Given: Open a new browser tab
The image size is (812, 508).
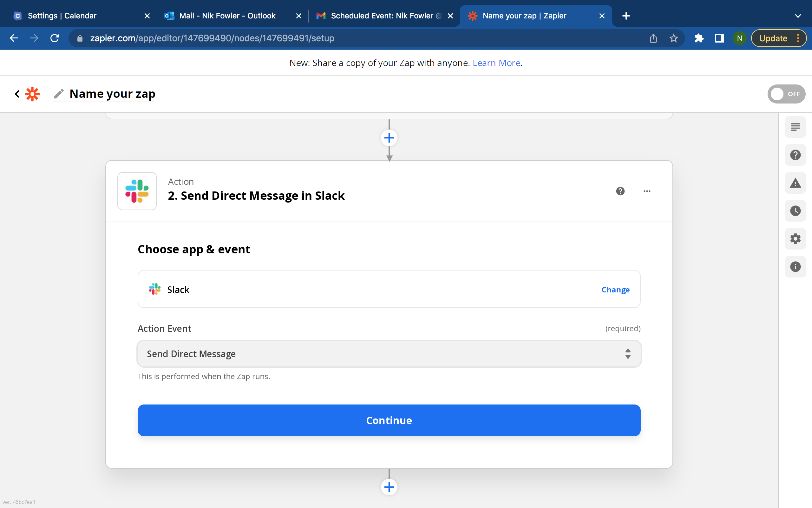Looking at the screenshot, I should [626, 16].
